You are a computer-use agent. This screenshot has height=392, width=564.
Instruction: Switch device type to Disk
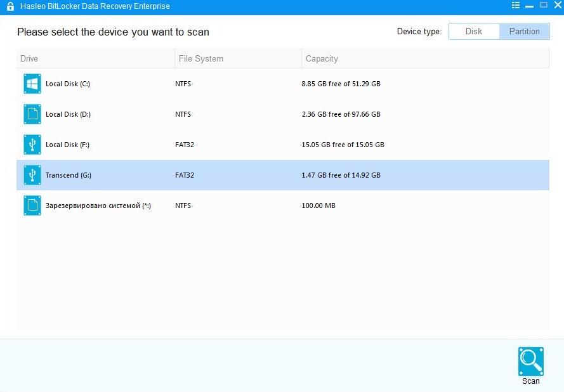(474, 32)
